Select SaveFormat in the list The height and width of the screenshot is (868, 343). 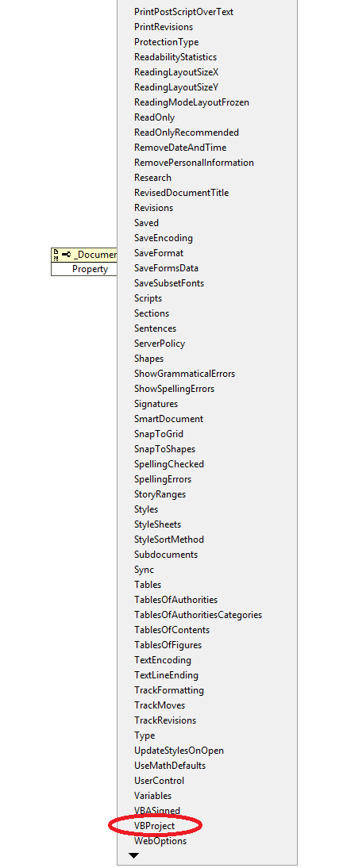click(x=159, y=253)
